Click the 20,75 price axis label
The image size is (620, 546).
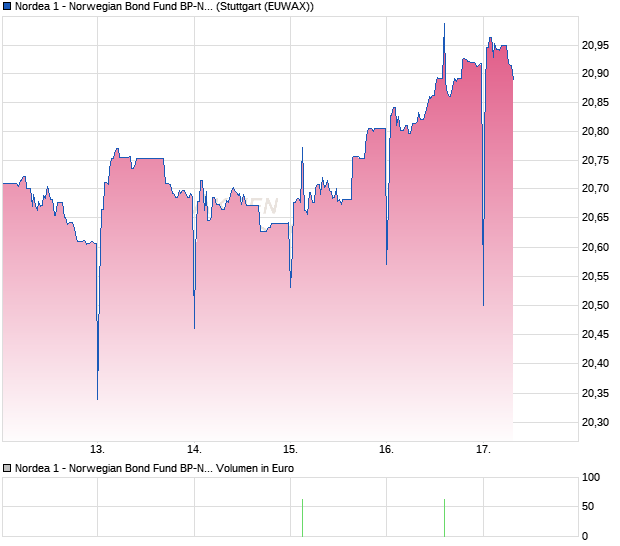[595, 160]
